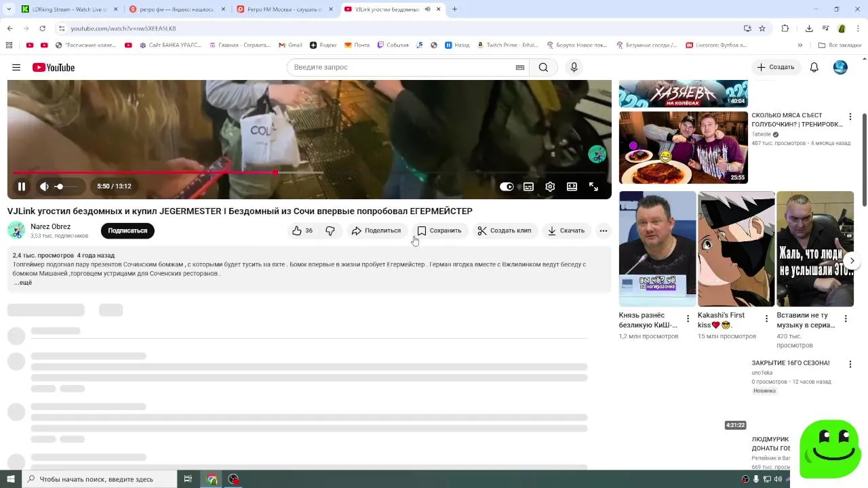Image resolution: width=868 pixels, height=488 pixels.
Task: Click the 'Подписаться' subscribe button
Action: point(127,230)
